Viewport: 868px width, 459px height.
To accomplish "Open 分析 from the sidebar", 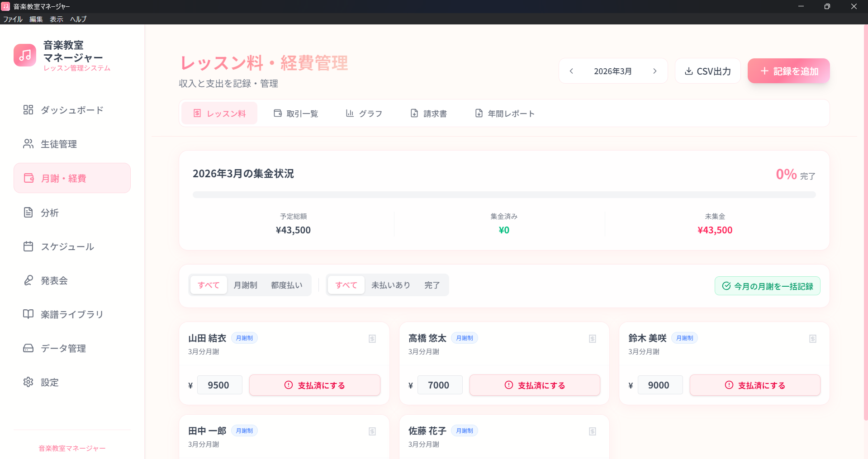I will 28,212.
